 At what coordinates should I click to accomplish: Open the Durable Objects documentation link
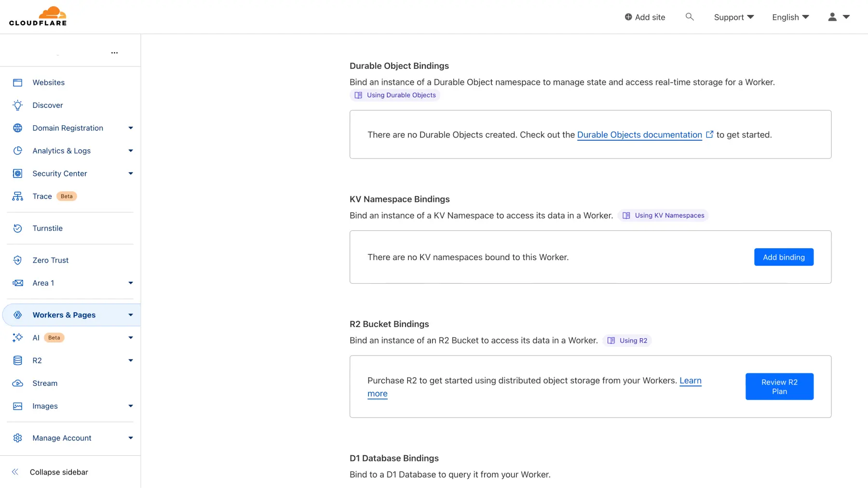point(639,134)
